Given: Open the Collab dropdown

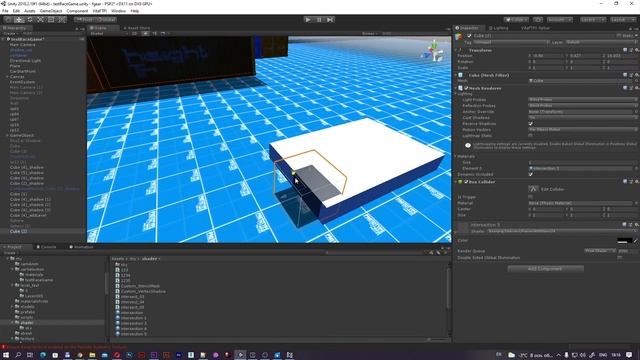Looking at the screenshot, I should 516,20.
